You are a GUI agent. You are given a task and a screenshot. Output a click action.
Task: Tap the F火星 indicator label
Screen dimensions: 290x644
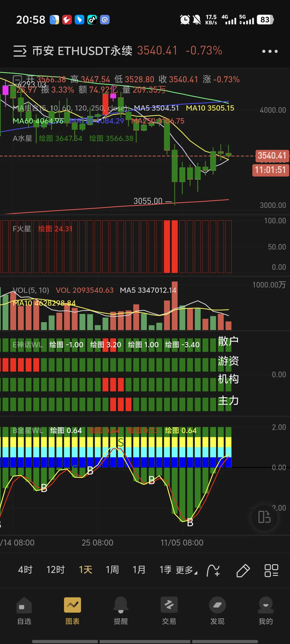(x=22, y=228)
